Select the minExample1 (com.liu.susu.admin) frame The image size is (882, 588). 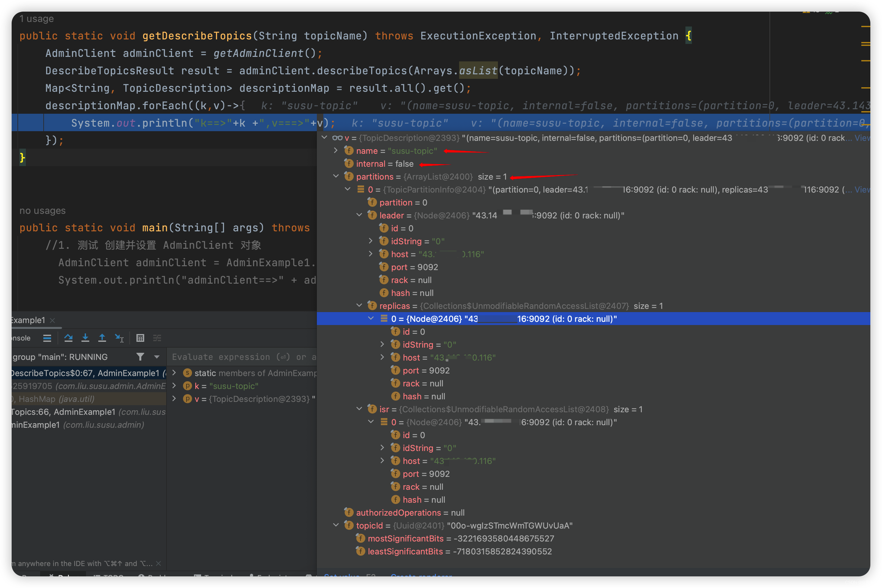pyautogui.click(x=89, y=425)
